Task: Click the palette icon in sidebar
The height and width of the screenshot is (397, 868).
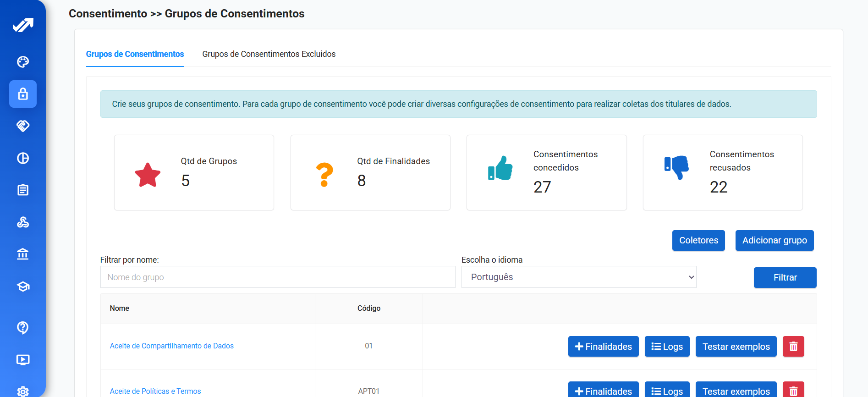Action: (23, 62)
